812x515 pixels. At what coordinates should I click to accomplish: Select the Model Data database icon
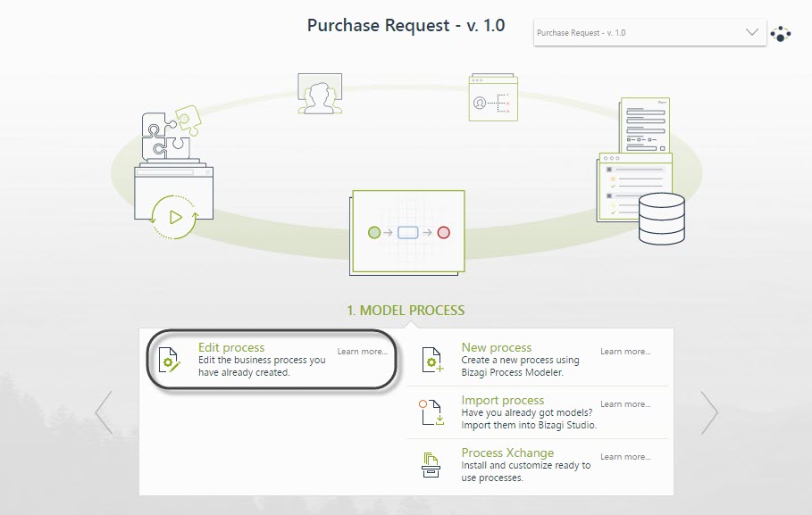pyautogui.click(x=661, y=219)
